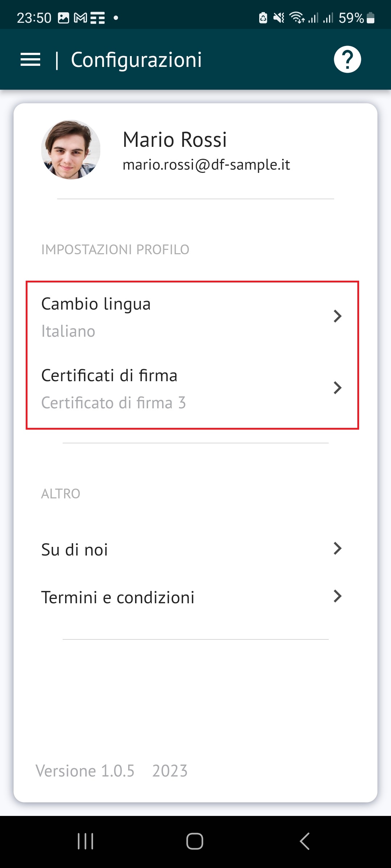
Task: Tap the battery status icon
Action: (x=370, y=18)
